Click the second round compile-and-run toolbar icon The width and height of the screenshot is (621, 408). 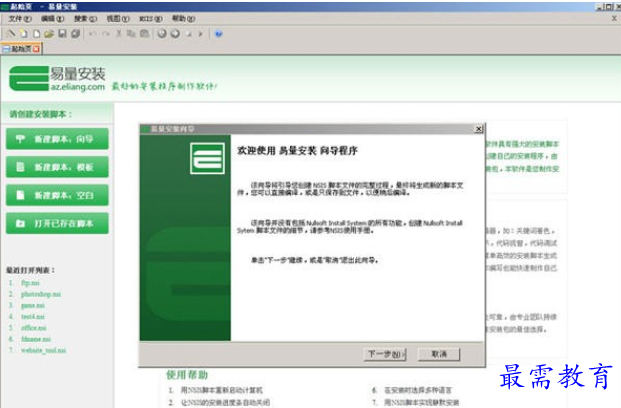pos(175,34)
